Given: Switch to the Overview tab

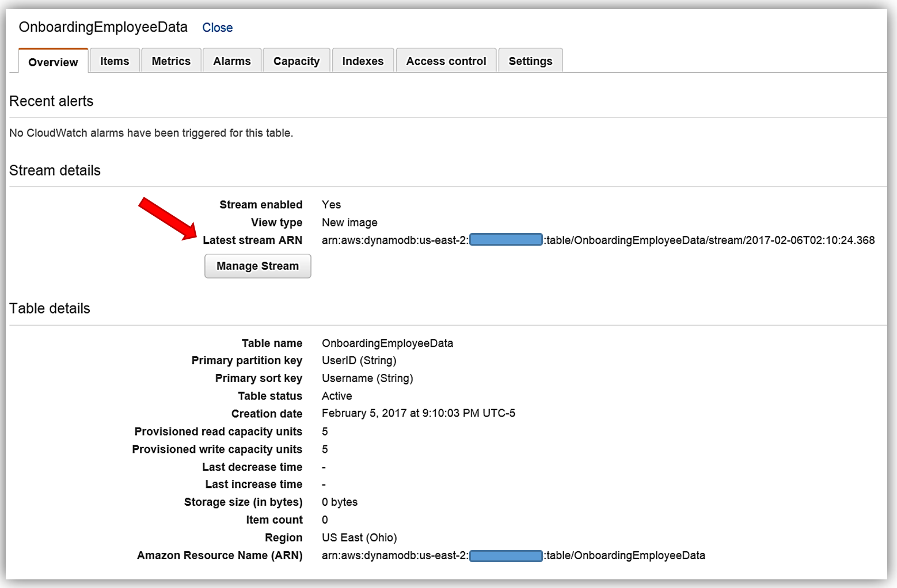Looking at the screenshot, I should [x=53, y=62].
